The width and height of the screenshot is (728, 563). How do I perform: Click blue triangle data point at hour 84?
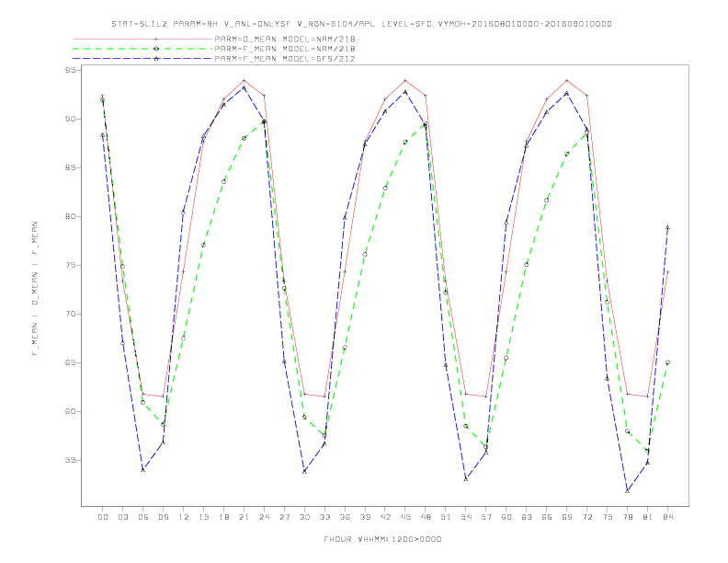667,227
